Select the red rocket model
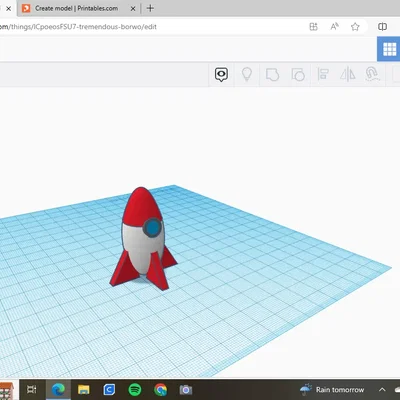Viewport: 400px width, 400px height. [143, 239]
